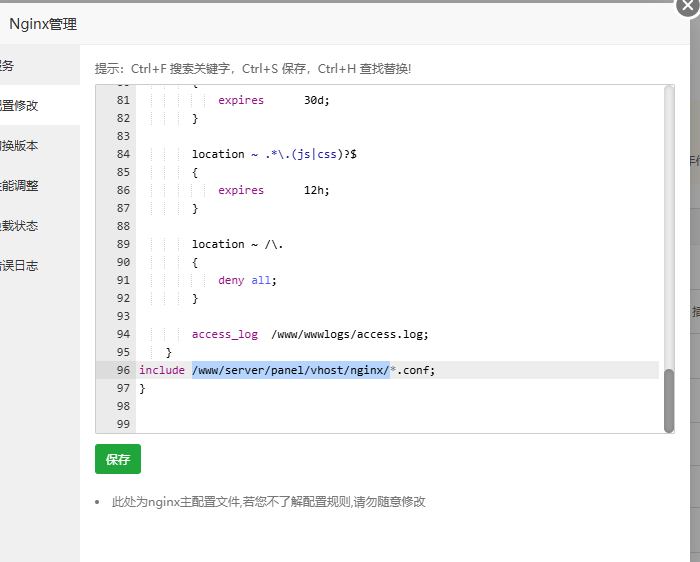
Task: Place cursor on empty line 98
Action: click(397, 406)
